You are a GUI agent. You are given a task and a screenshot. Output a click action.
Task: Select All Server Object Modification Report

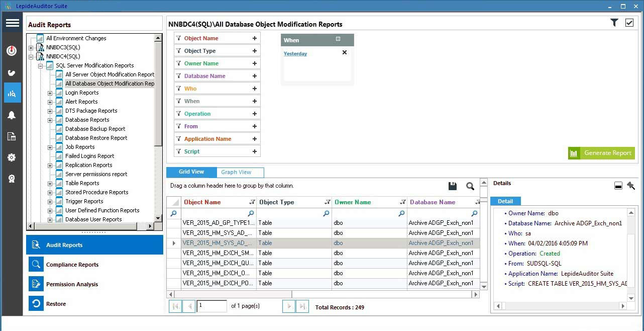[x=110, y=74]
